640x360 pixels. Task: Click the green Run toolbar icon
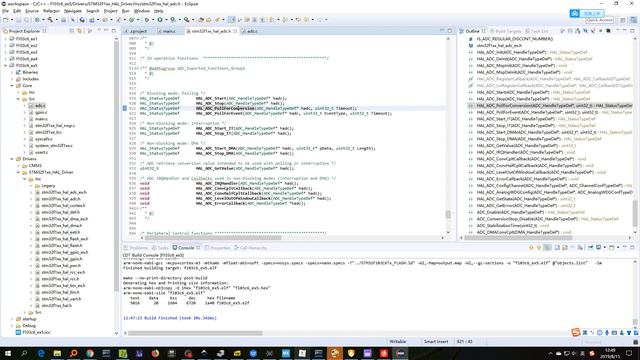coord(160,20)
